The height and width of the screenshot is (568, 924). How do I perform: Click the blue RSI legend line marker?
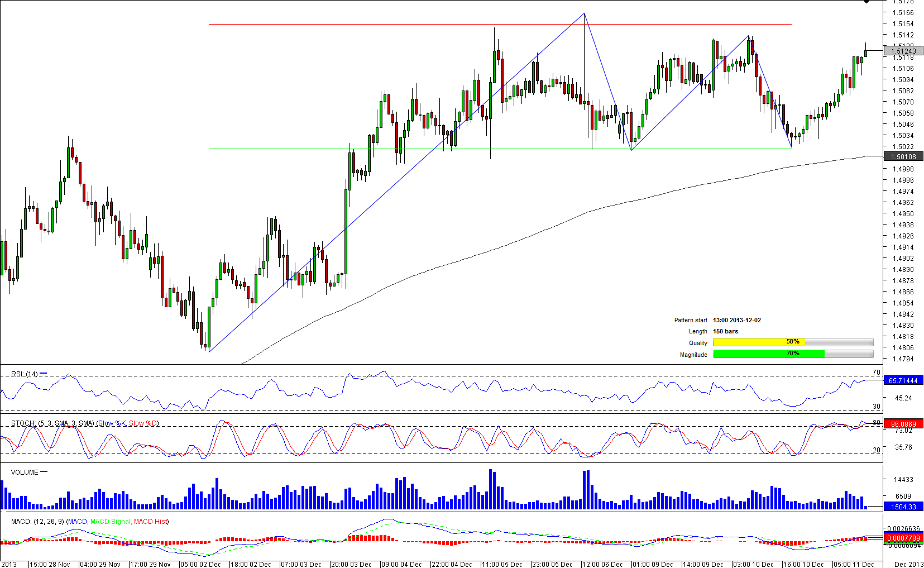point(44,374)
